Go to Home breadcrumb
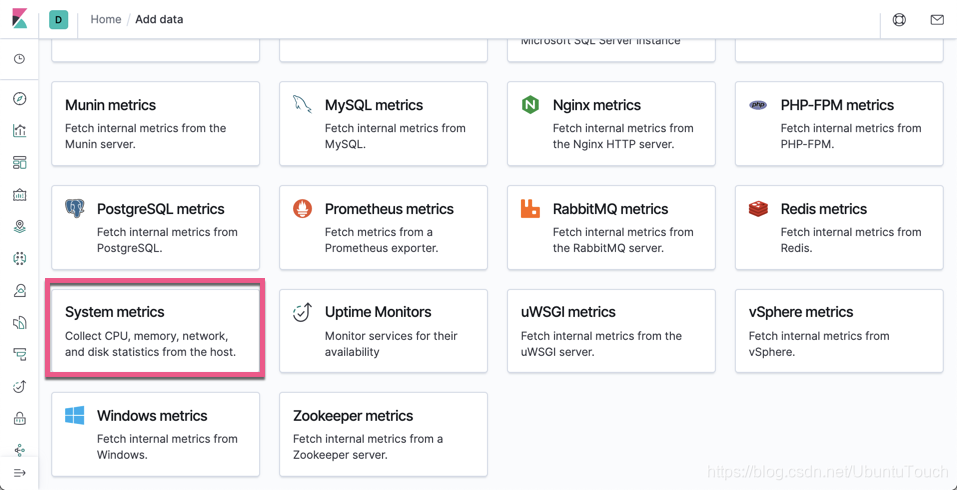 point(105,19)
